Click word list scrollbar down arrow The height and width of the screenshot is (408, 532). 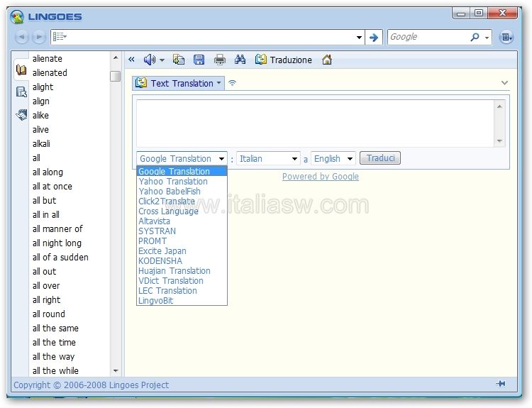[116, 370]
